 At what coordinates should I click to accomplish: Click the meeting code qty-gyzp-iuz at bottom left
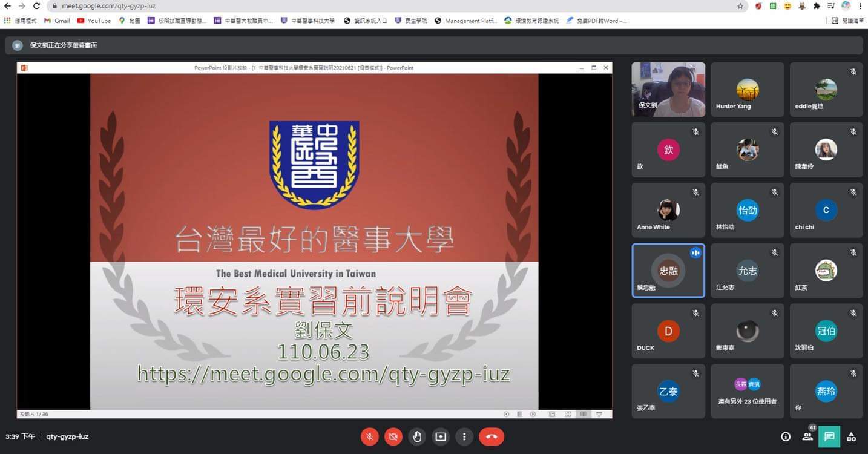(67, 436)
